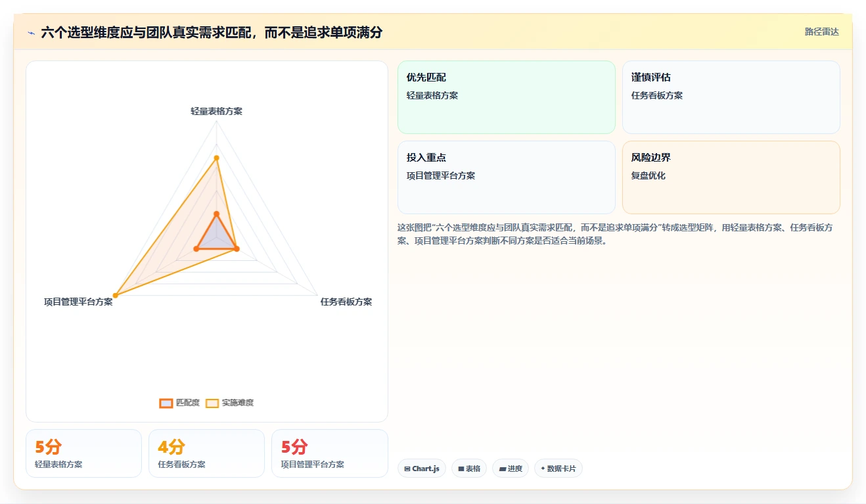Click the 实施难度 point on the 轻量表格方案 axis
The image size is (866, 504).
[x=216, y=158]
